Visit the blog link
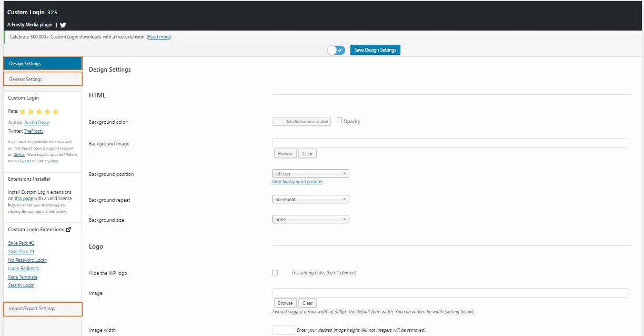 [54, 161]
